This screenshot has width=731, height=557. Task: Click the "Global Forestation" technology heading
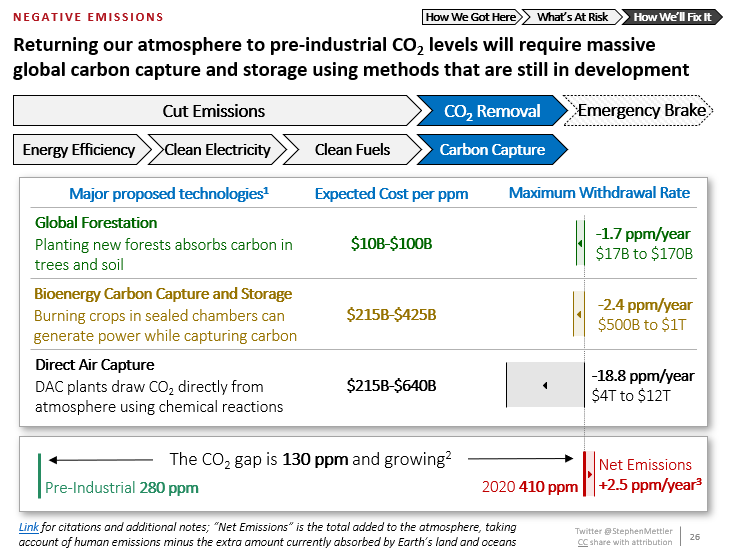tap(96, 222)
